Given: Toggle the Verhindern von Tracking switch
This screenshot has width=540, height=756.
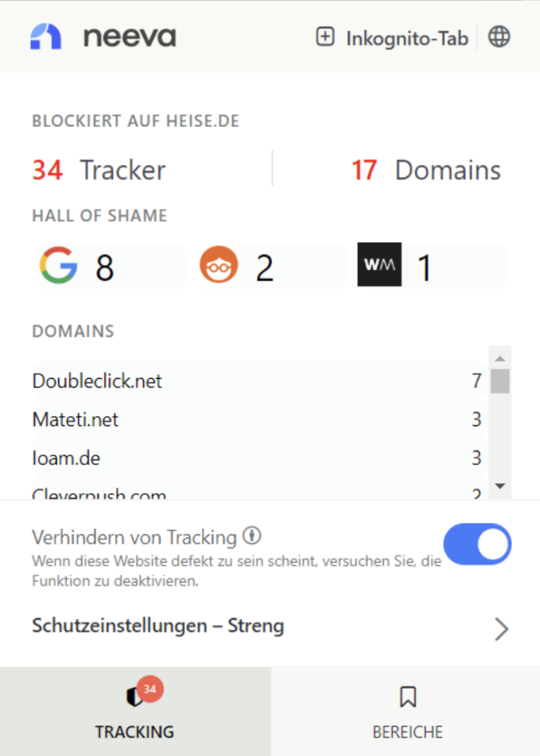Looking at the screenshot, I should point(477,545).
